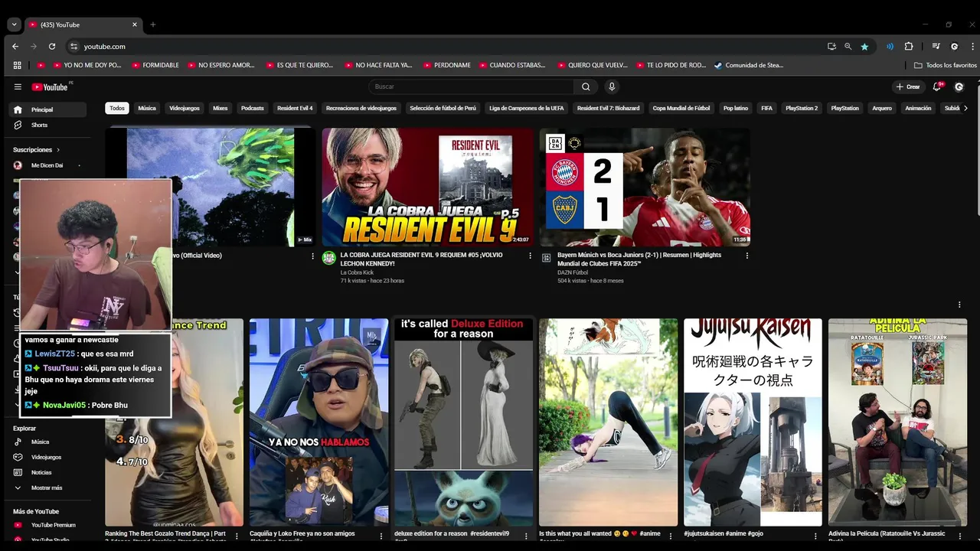Click the search magnifier button

(586, 86)
